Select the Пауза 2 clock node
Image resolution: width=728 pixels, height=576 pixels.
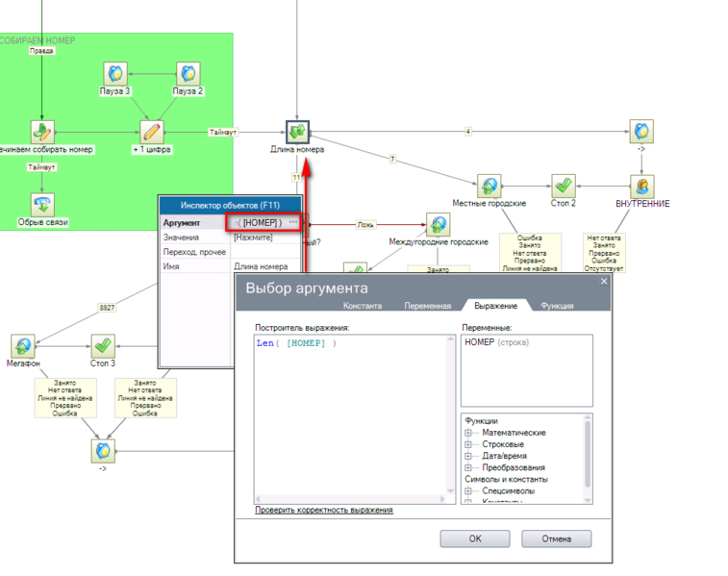(188, 74)
